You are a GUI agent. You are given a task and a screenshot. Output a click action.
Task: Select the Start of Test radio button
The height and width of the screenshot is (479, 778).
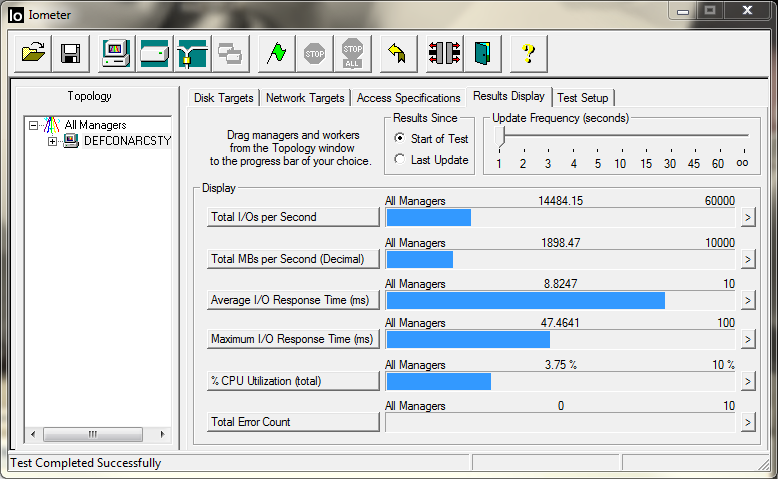400,139
